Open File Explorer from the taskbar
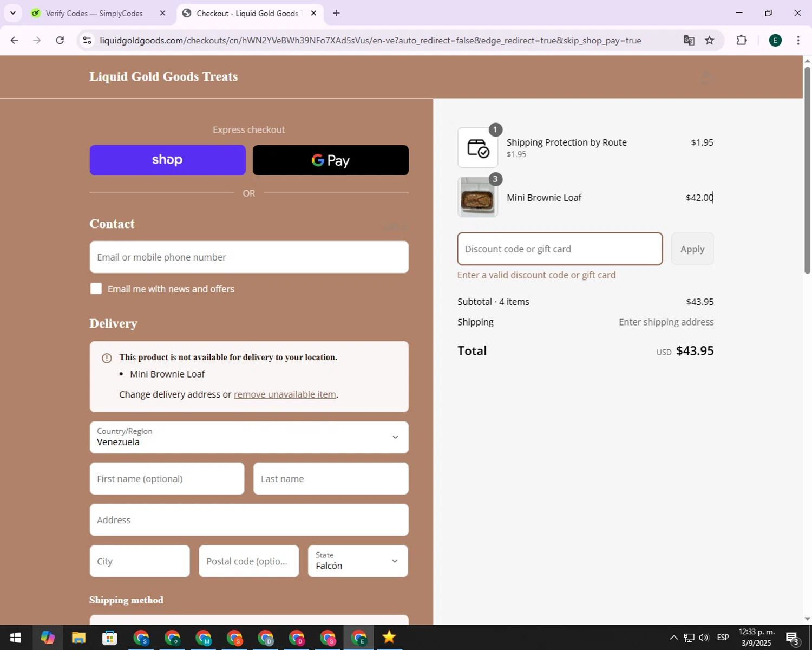812x650 pixels. 78,638
